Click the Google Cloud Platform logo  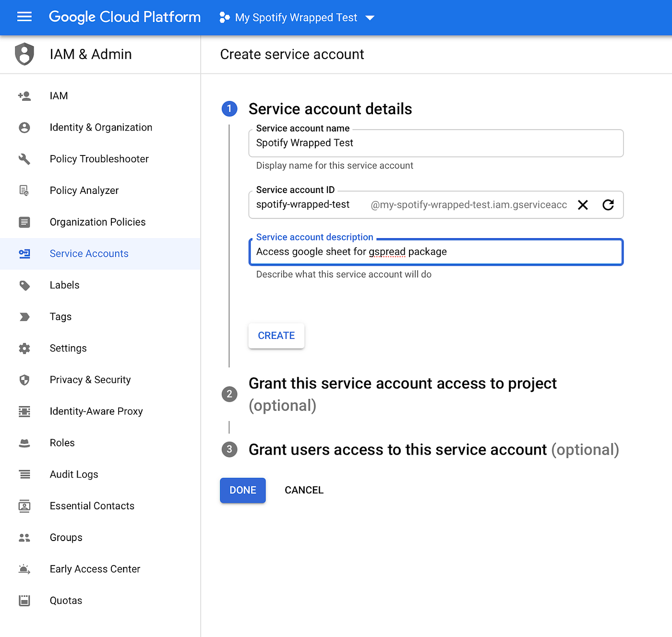[x=125, y=17]
